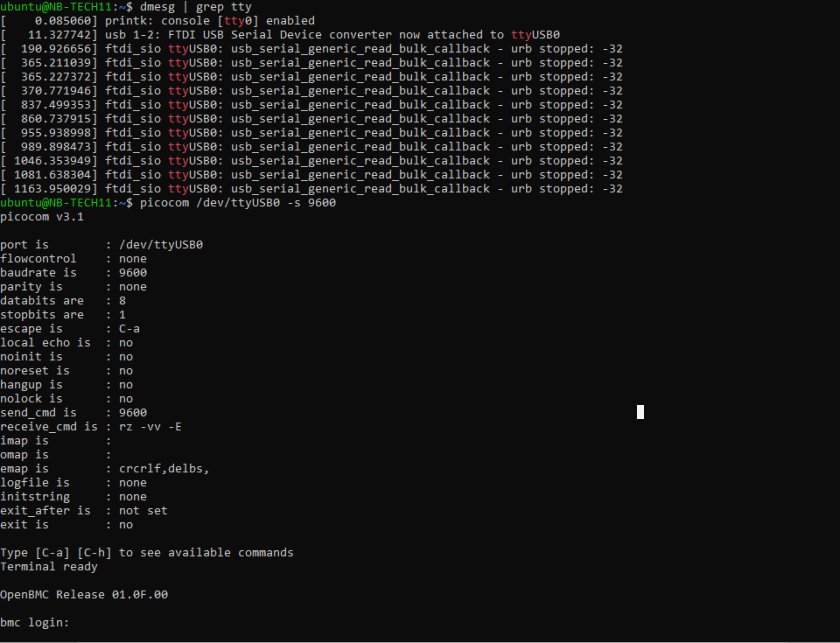
Task: Click the 'dmesg | grep tty' command text
Action: [x=195, y=7]
